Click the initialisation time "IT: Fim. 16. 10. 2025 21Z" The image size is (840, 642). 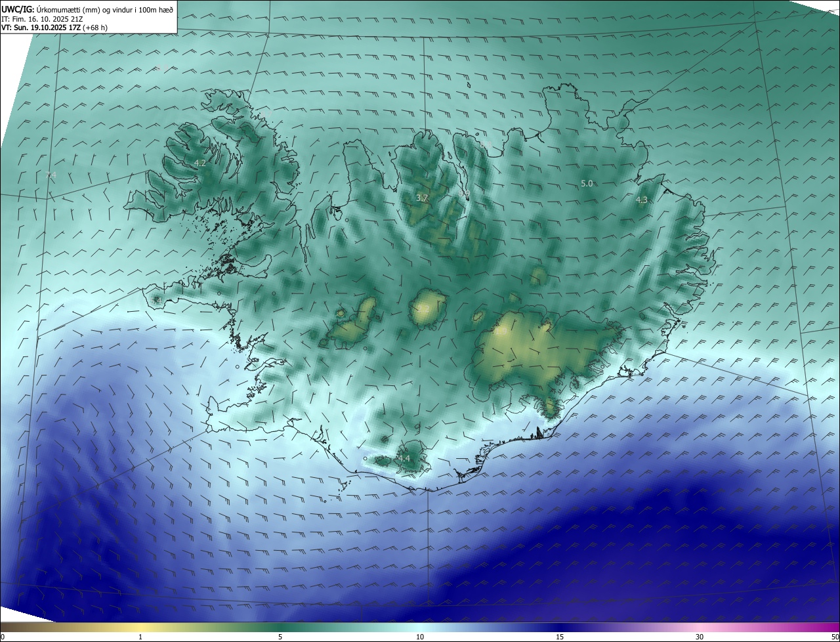(x=41, y=18)
